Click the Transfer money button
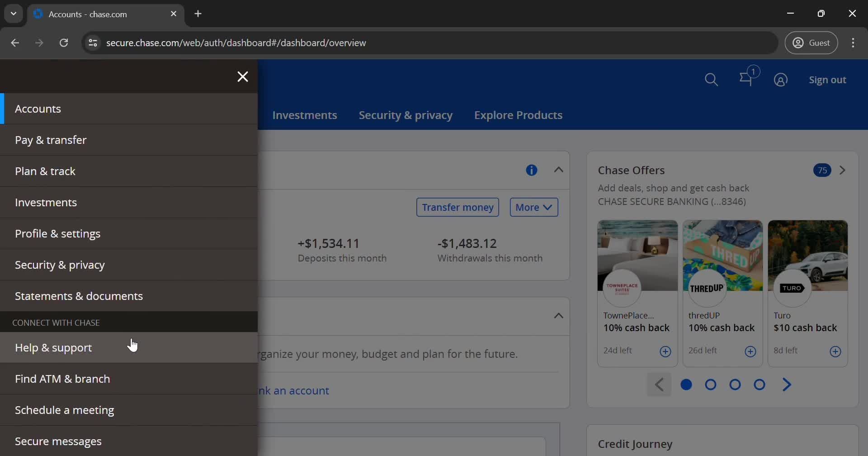 (458, 207)
